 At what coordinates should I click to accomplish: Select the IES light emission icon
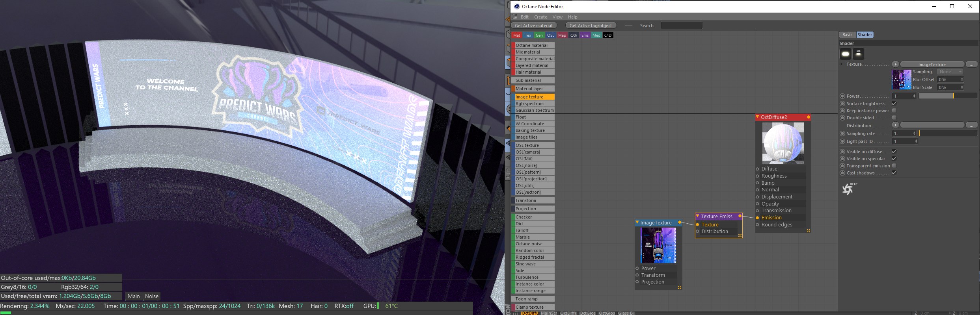pos(858,54)
